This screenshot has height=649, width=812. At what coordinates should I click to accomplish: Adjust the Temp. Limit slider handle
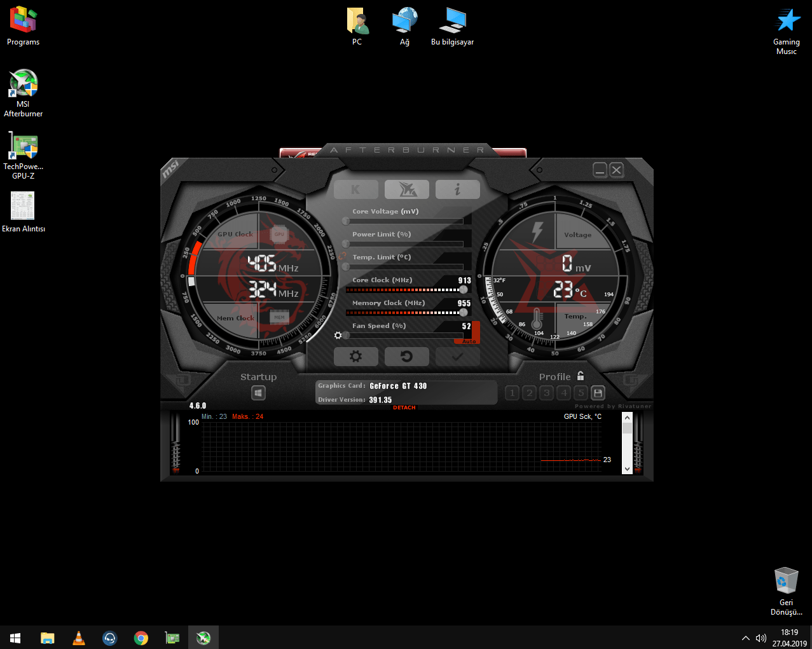tap(346, 267)
